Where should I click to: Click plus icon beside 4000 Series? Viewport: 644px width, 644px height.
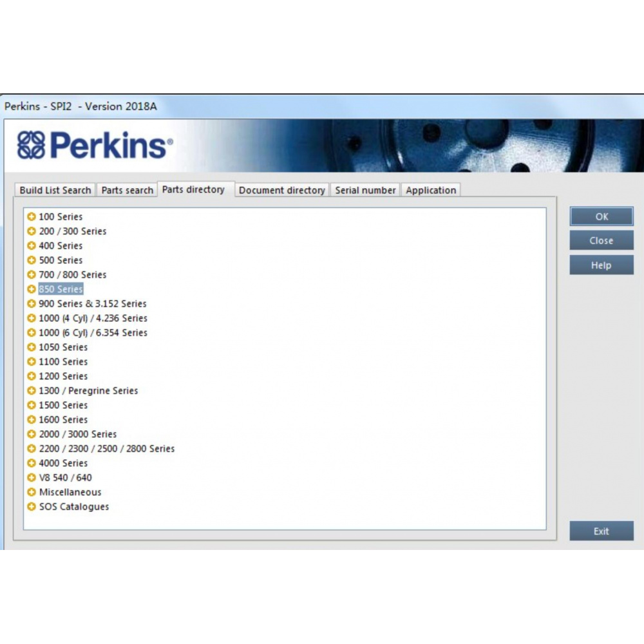tap(31, 463)
